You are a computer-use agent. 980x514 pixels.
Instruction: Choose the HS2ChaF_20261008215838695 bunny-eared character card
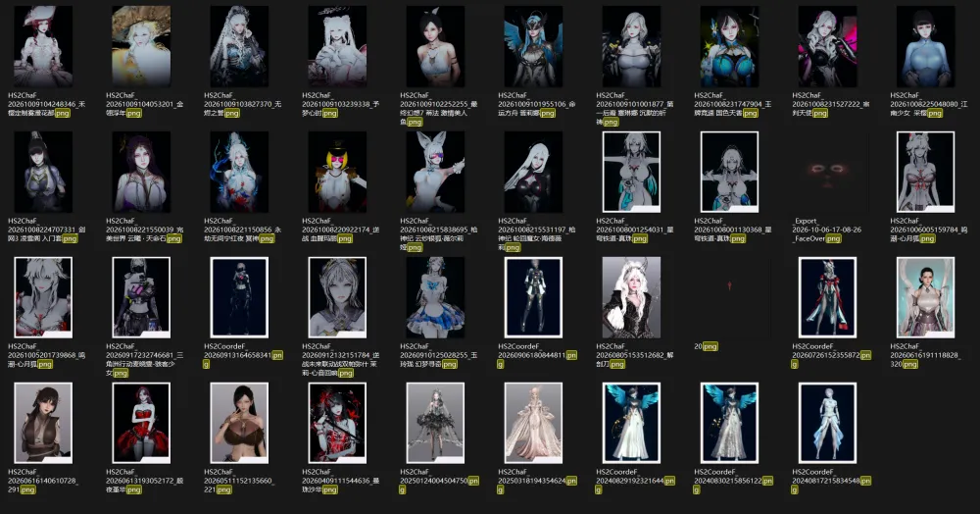coord(435,172)
